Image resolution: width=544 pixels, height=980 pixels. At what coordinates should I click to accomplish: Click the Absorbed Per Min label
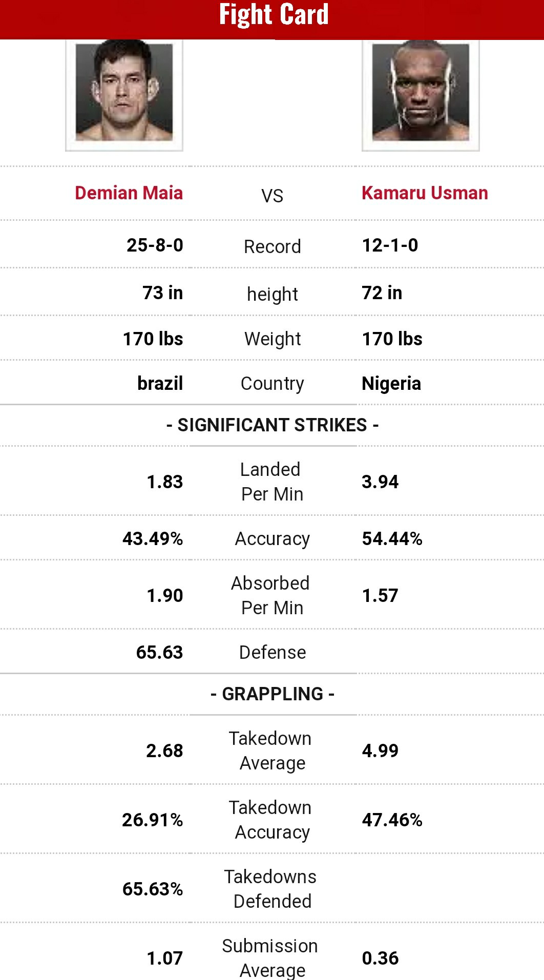[271, 595]
